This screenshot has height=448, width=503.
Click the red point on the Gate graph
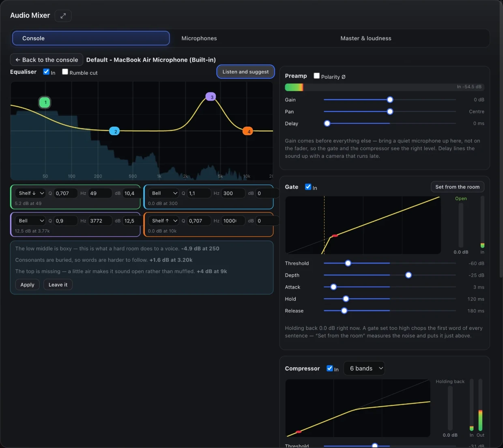click(x=335, y=236)
